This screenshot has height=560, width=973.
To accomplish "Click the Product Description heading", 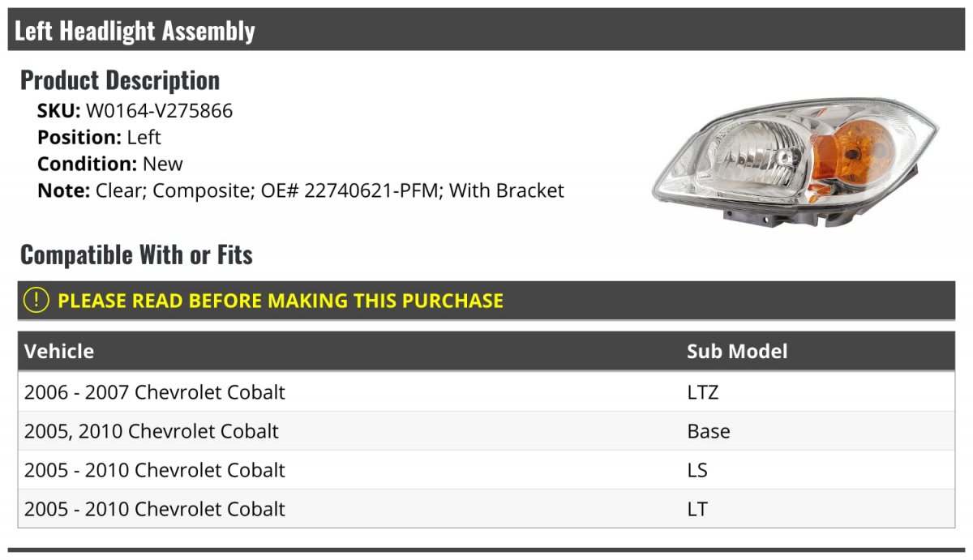I will tap(120, 80).
